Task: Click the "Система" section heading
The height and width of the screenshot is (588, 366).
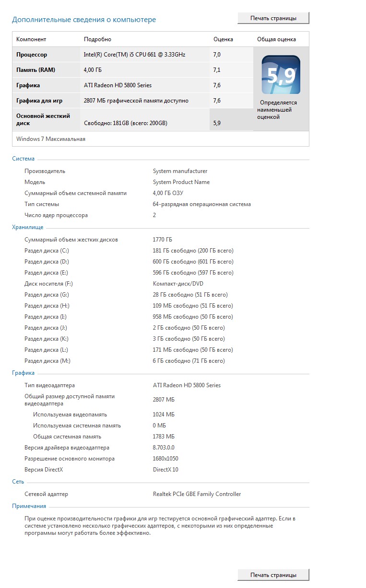Action: click(24, 159)
